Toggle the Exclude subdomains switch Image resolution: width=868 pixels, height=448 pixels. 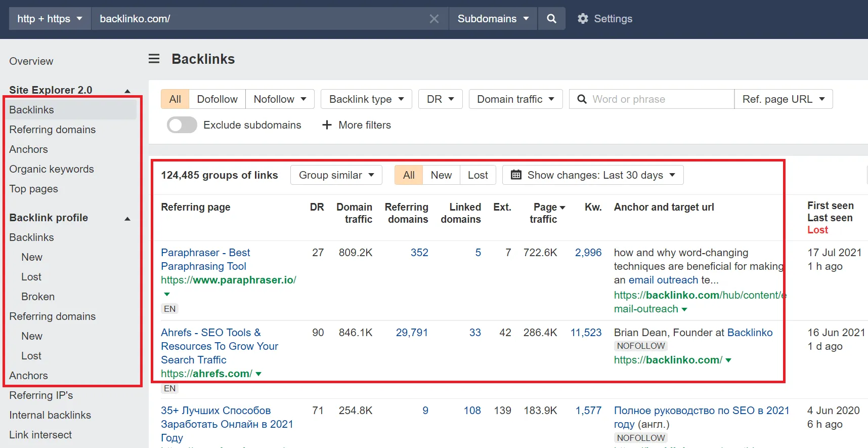(182, 125)
